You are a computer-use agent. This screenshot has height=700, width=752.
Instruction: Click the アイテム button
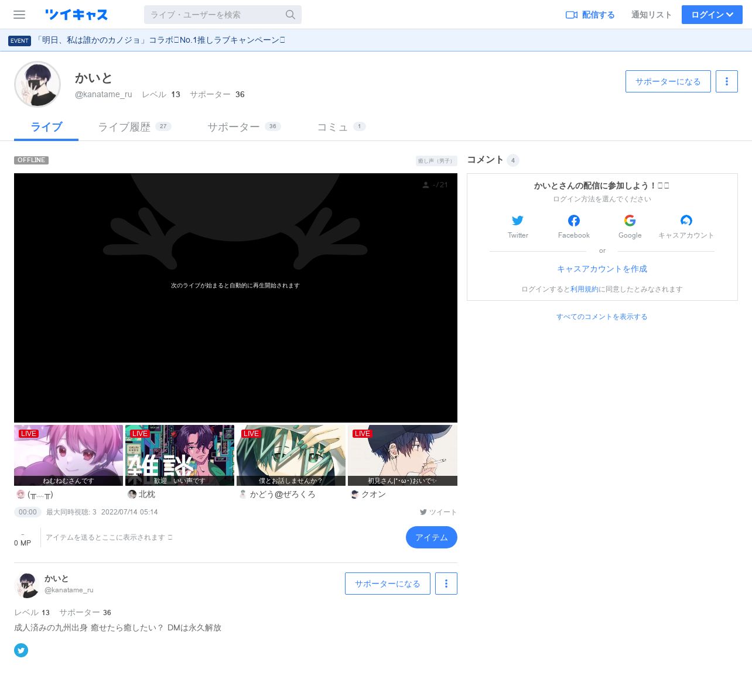click(432, 537)
